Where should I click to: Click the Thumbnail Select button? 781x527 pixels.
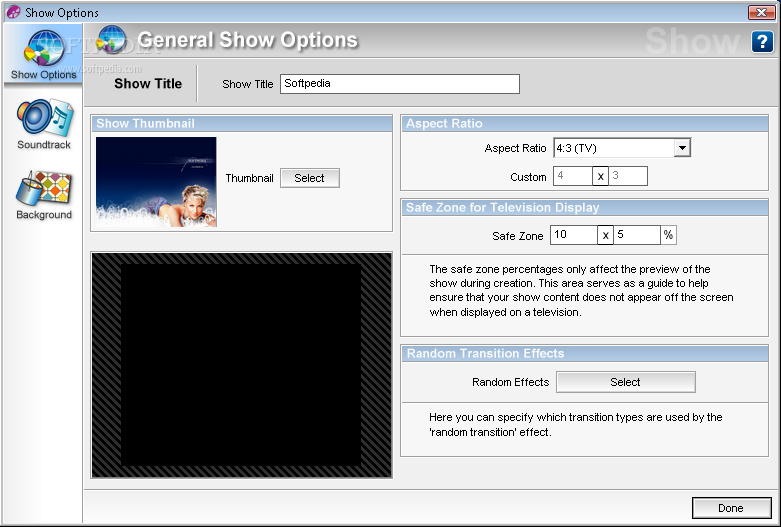[x=310, y=178]
